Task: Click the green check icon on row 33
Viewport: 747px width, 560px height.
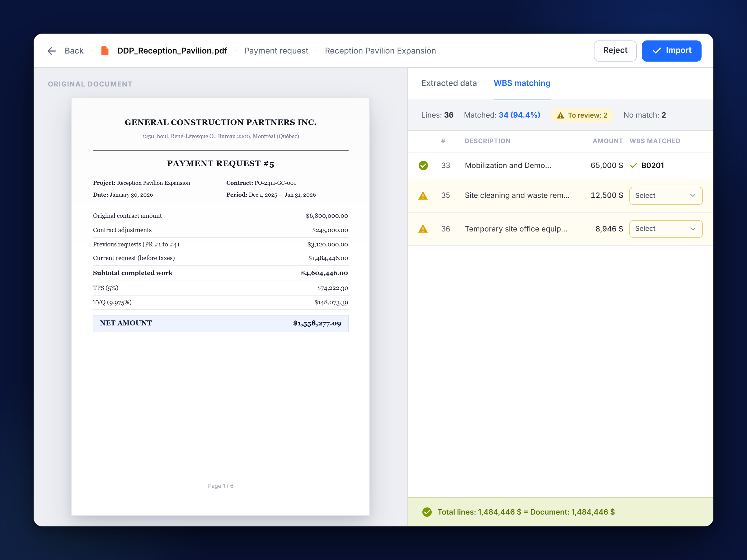Action: coord(423,166)
